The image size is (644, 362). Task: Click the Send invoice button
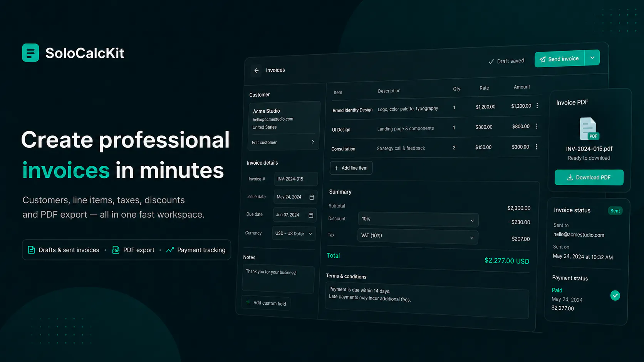coord(560,59)
